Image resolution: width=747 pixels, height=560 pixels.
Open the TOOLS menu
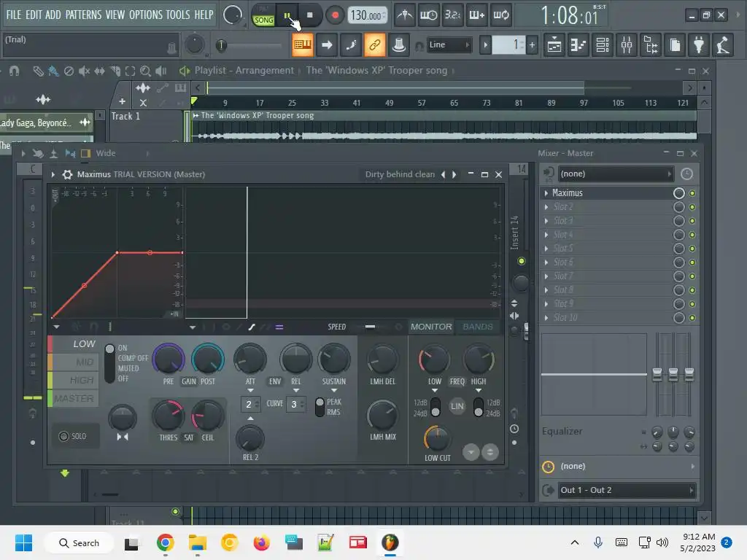tap(178, 15)
